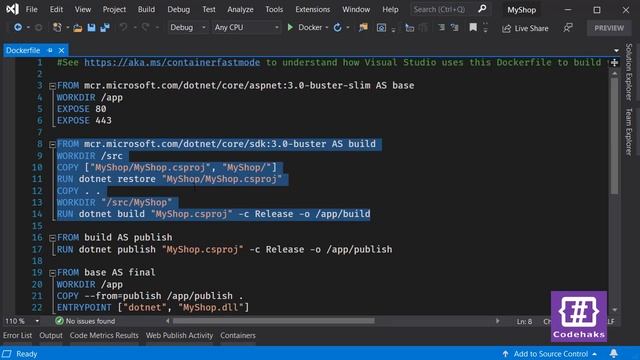Open the Solution Explorer side tab
Screen dimensions: 640x360
coord(629,72)
